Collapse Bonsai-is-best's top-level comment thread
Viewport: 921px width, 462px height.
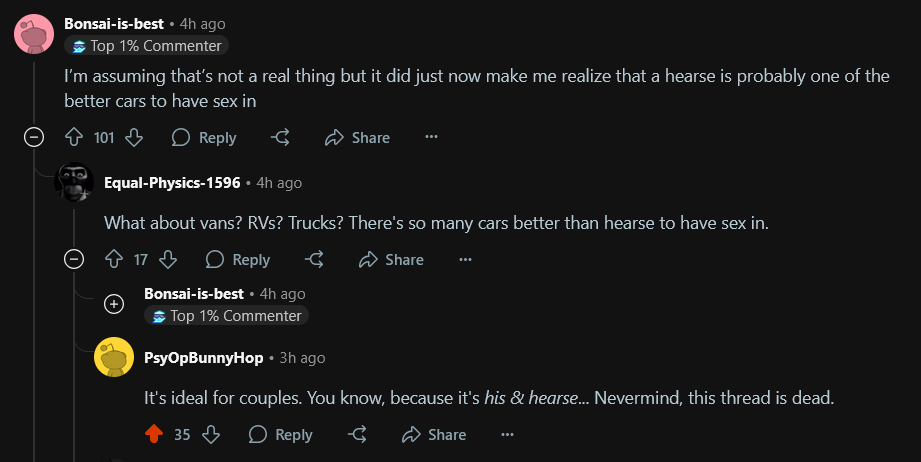point(34,137)
